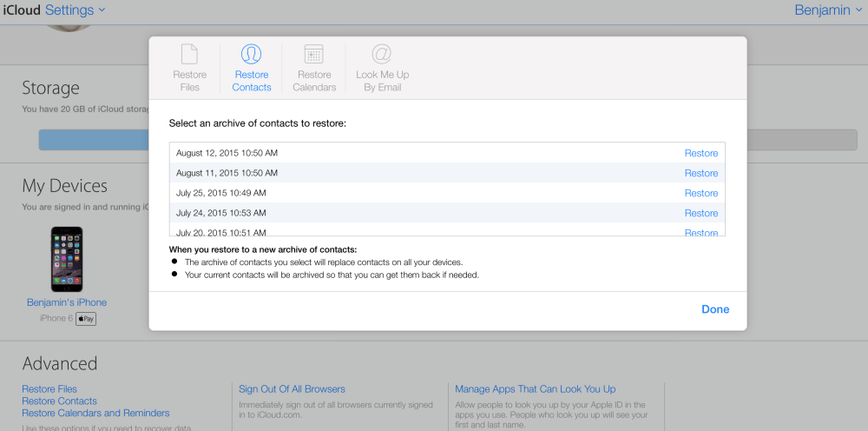Select the August 11, 2015 10:50 AM row
The image size is (868, 431).
(447, 172)
